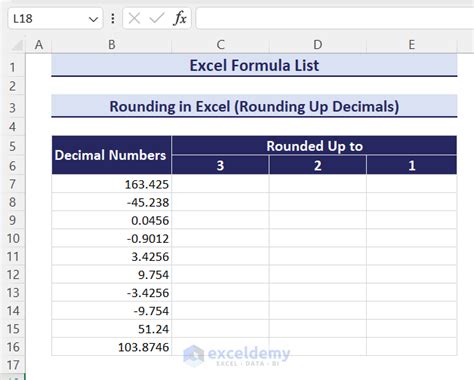
Task: Click the Cancel X icon in formula bar
Action: 134,18
